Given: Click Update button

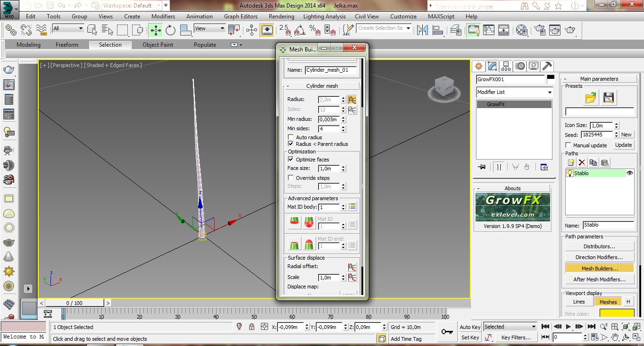Looking at the screenshot, I should click(623, 145).
